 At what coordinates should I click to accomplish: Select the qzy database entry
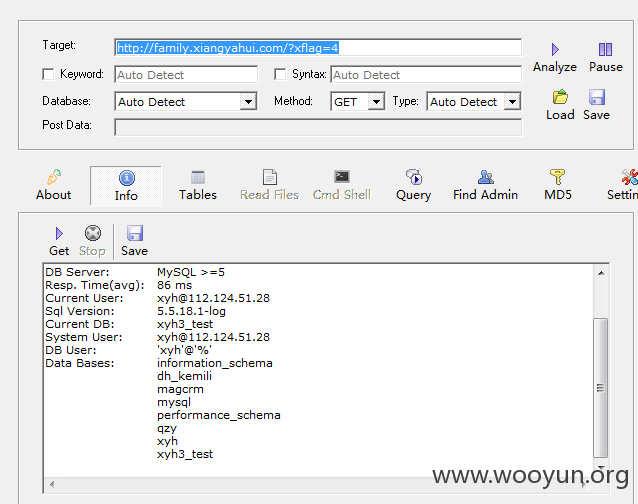167,429
